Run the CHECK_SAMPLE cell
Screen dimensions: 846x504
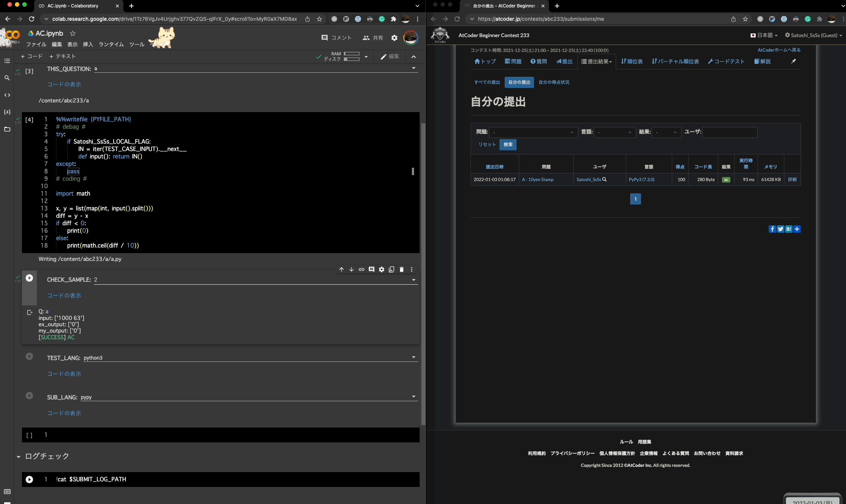(29, 278)
